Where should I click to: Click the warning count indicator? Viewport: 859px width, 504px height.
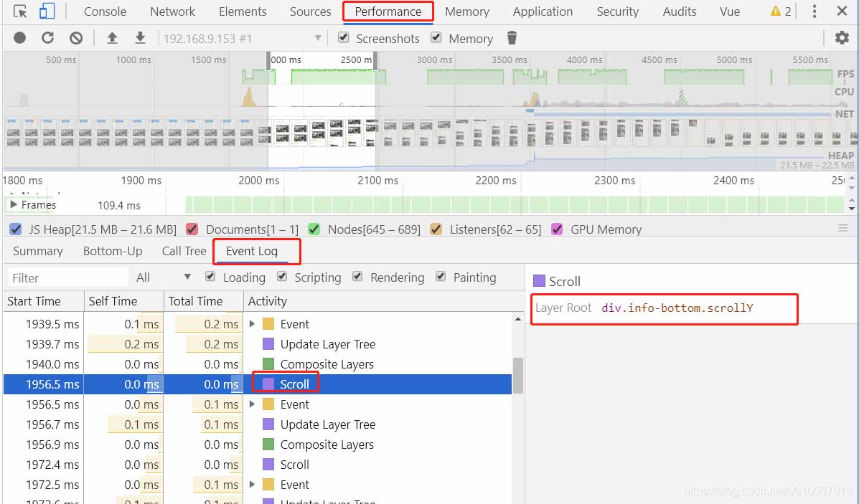(x=781, y=11)
